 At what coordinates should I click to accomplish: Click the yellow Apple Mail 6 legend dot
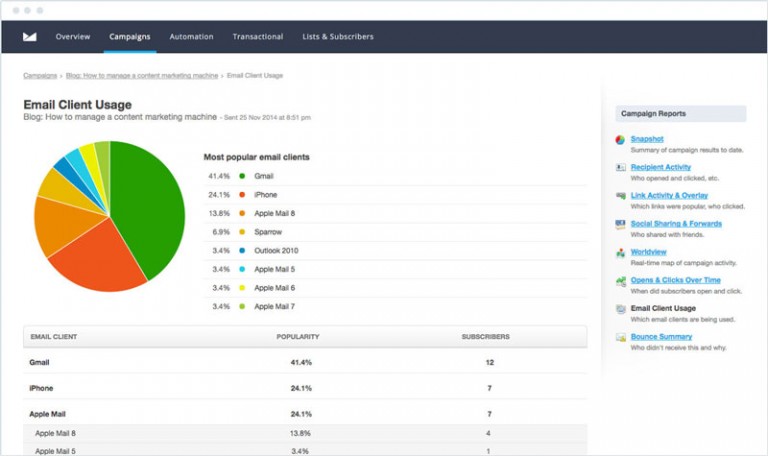tap(242, 288)
